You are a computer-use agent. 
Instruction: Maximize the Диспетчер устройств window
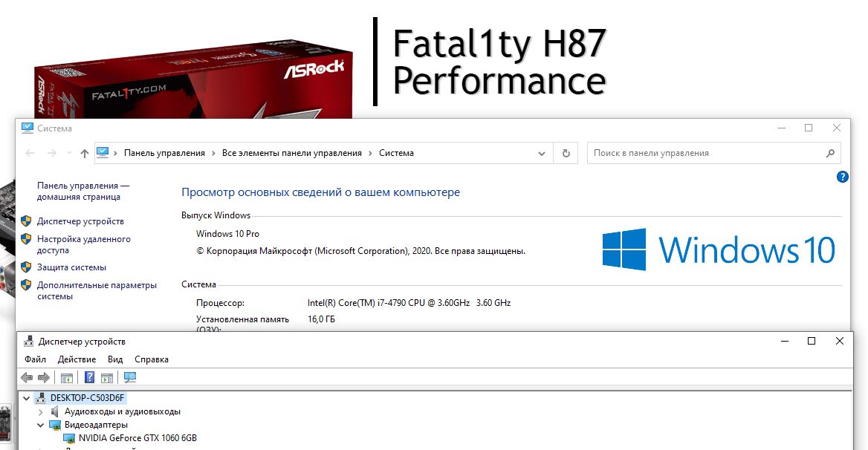pyautogui.click(x=812, y=341)
